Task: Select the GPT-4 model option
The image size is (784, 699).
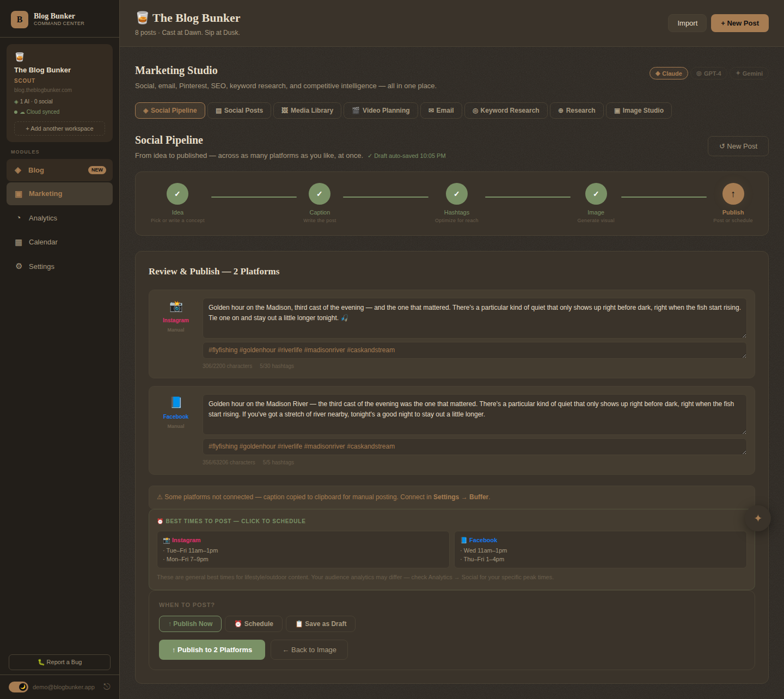Action: [x=709, y=73]
